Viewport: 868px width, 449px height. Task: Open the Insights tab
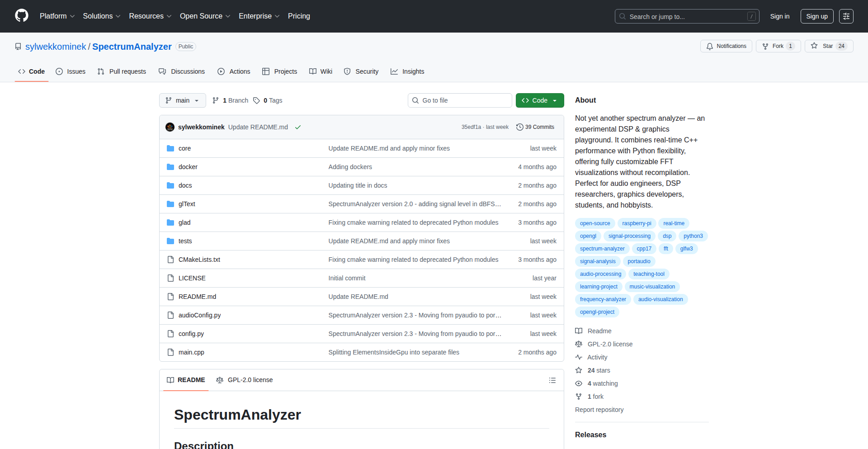[x=407, y=71]
